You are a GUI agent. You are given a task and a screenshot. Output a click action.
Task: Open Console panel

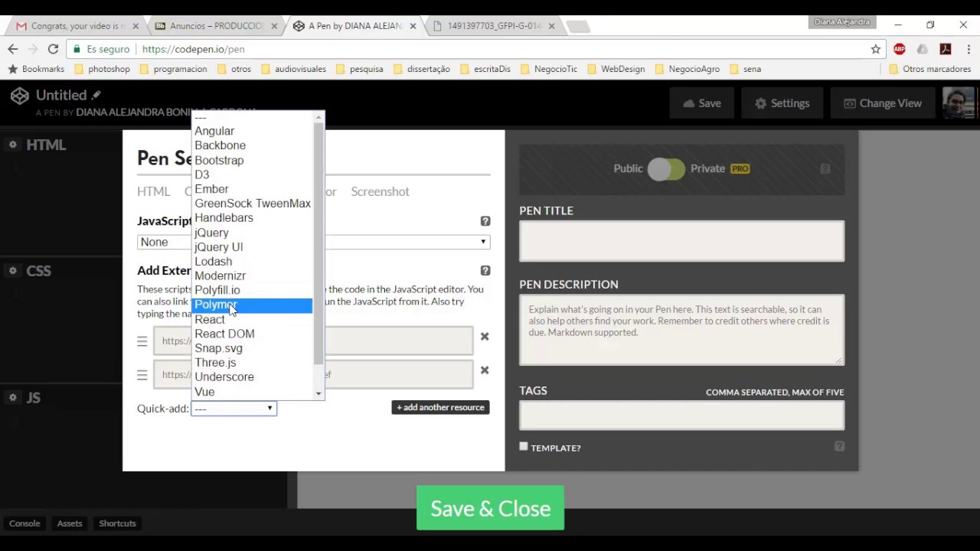[24, 523]
